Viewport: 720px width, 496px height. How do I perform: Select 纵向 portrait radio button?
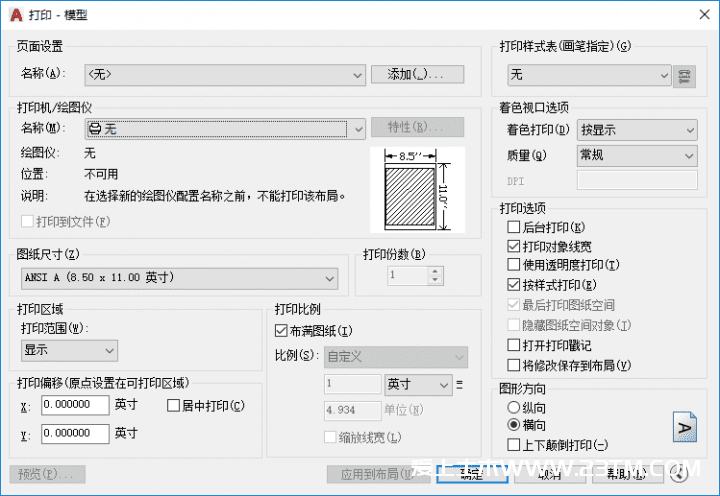coord(513,407)
